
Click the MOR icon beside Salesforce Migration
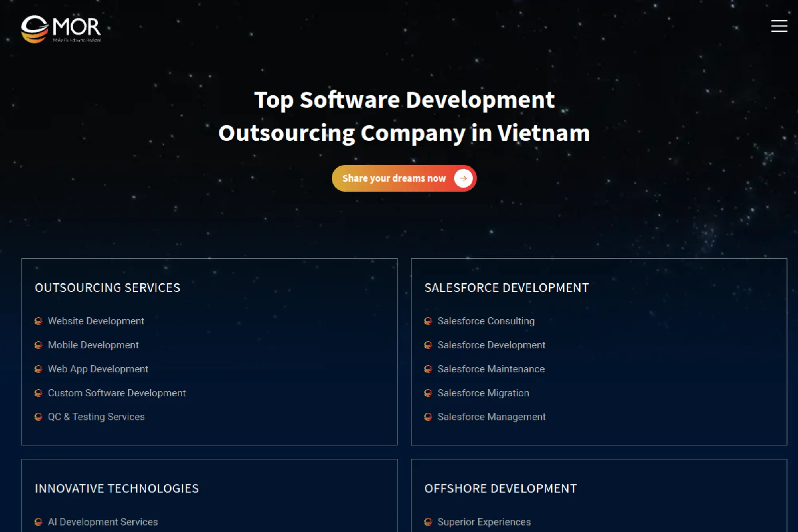[x=428, y=393]
